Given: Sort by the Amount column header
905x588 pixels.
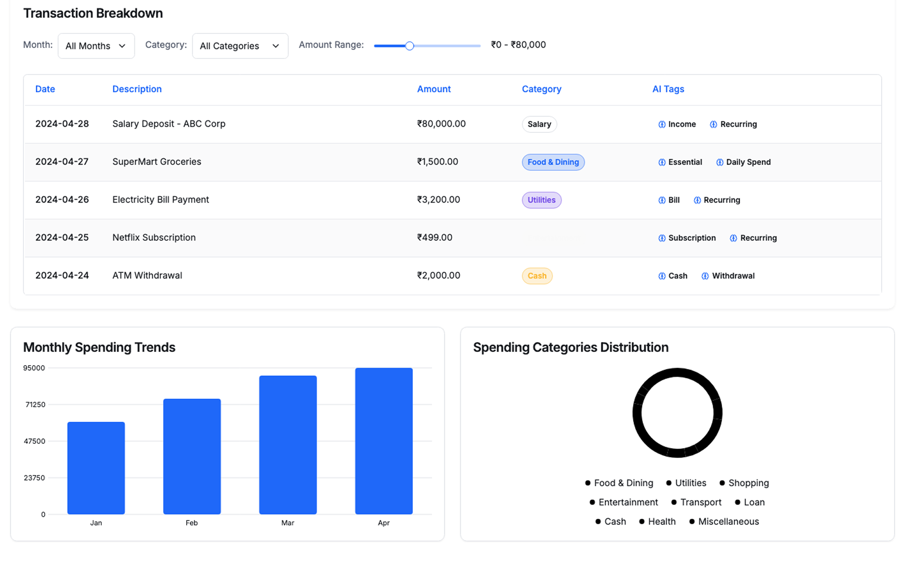Looking at the screenshot, I should click(x=434, y=89).
